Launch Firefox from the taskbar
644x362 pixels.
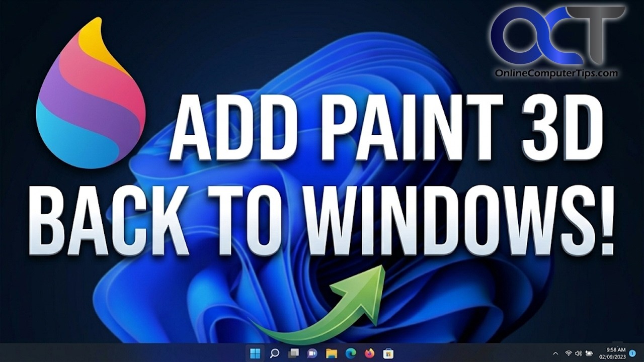(x=369, y=353)
